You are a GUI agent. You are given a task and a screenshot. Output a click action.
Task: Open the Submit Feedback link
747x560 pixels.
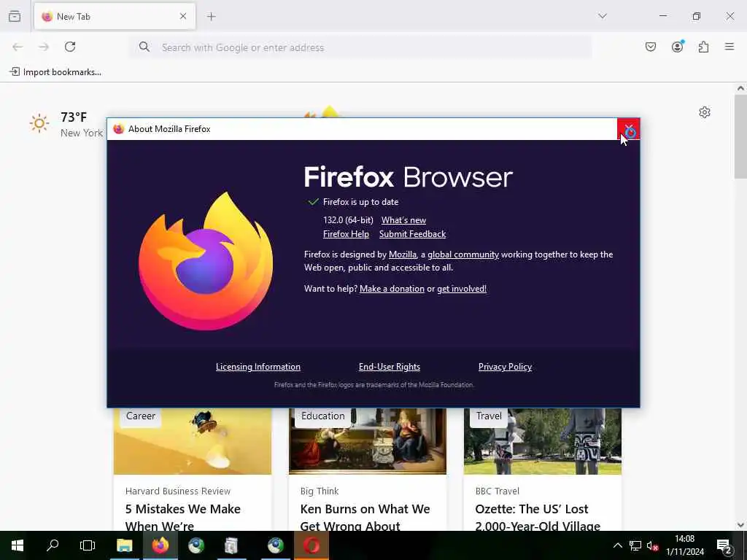pos(413,234)
